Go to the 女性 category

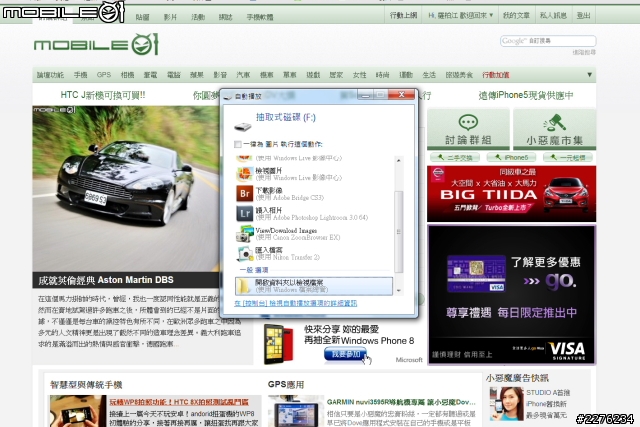coord(359,75)
